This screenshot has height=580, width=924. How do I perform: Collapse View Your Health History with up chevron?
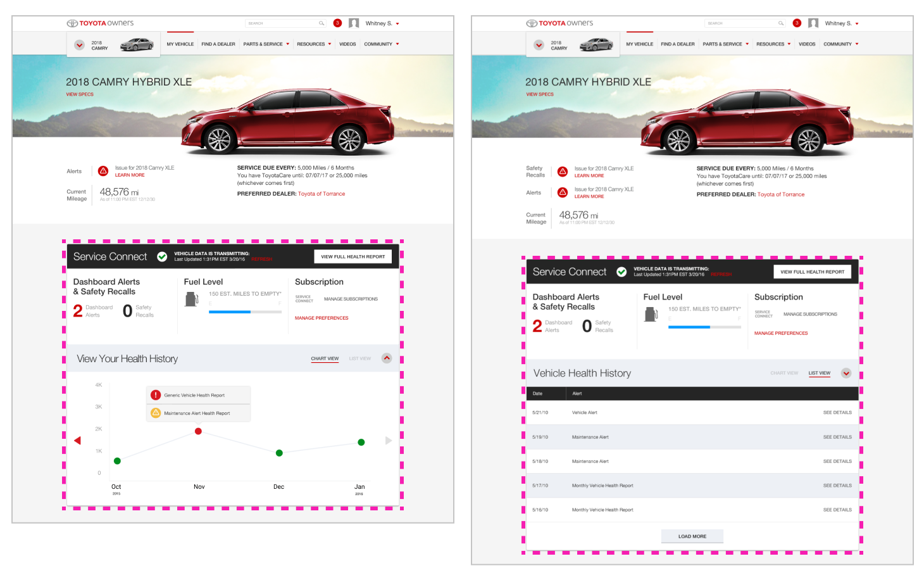387,358
